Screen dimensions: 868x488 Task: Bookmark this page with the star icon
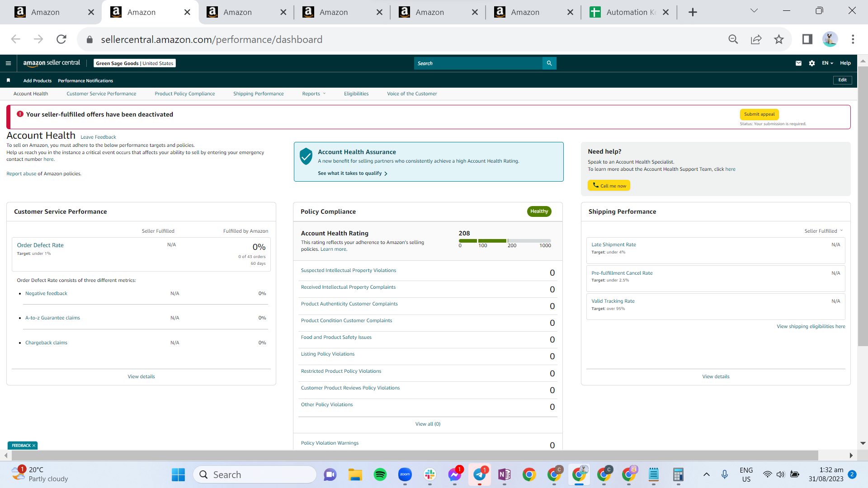pos(779,39)
